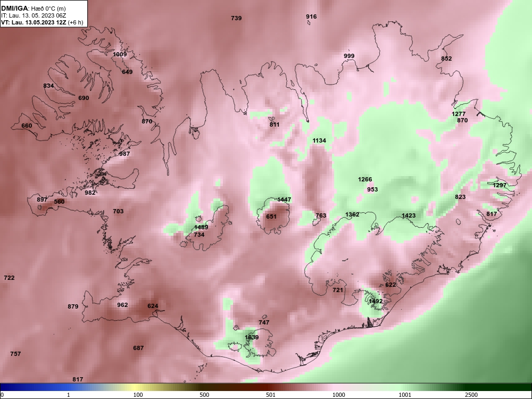The image size is (532, 399).
Task: Click the 624 value label
Action: coord(153,306)
